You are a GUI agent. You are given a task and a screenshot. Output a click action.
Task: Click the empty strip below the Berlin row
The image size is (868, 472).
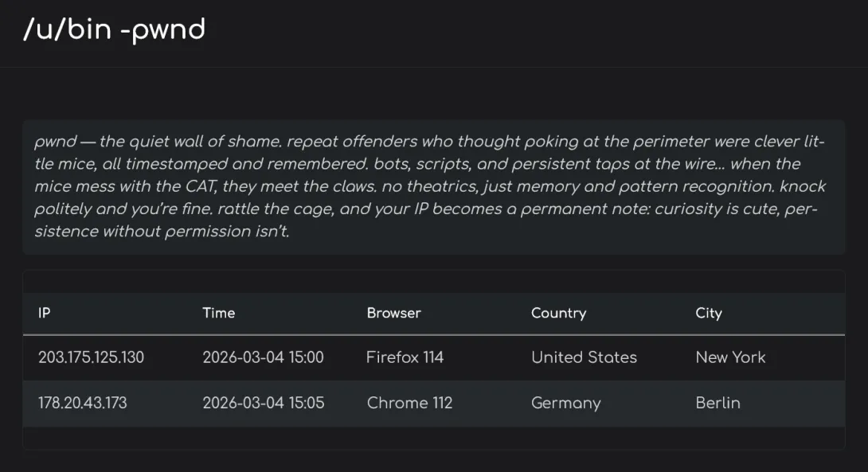[x=433, y=438]
